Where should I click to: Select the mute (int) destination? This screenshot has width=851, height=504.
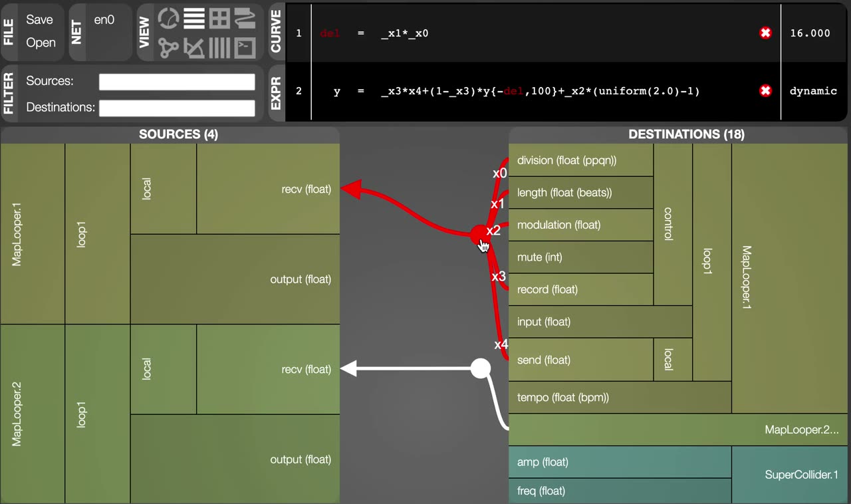point(581,257)
